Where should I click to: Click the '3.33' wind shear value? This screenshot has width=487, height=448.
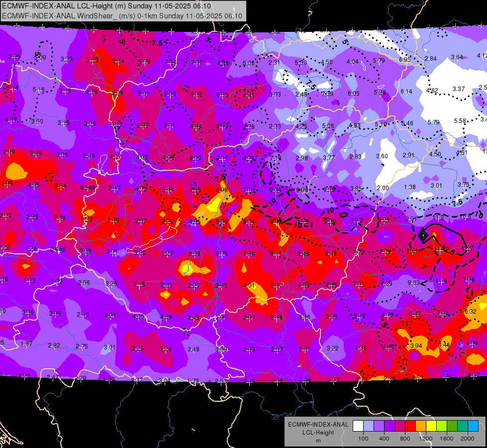(x=67, y=59)
